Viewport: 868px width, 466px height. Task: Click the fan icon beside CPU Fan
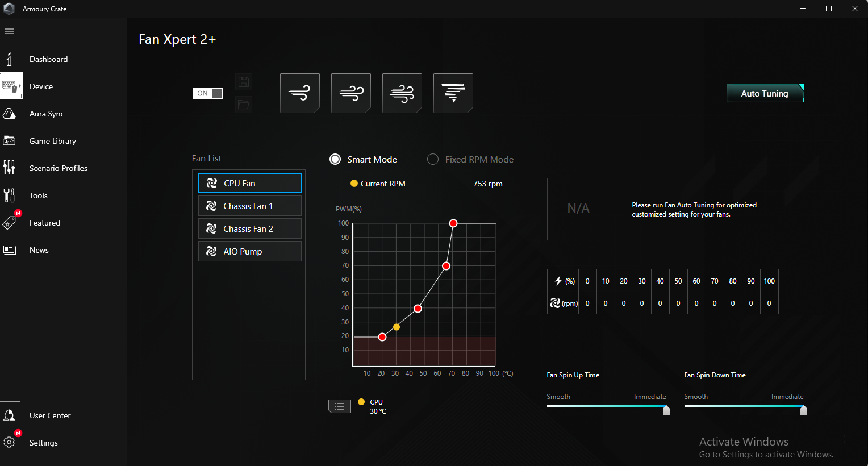(x=211, y=183)
